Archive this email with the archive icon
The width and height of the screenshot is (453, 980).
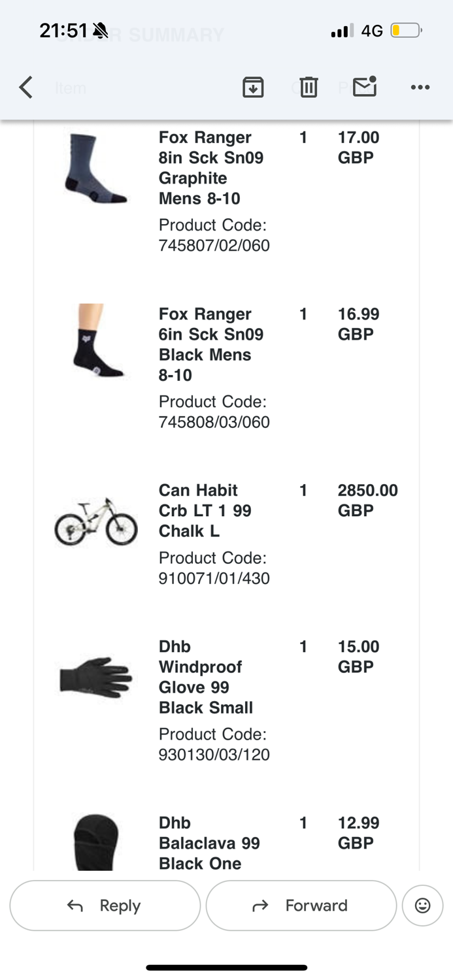253,87
